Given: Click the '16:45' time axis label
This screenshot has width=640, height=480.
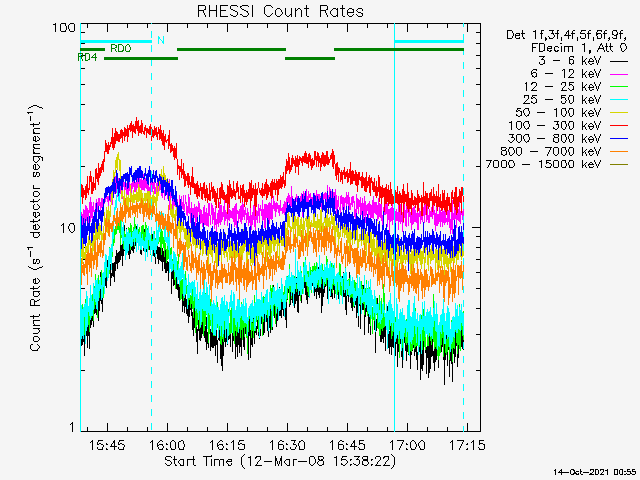Looking at the screenshot, I should click(347, 445).
